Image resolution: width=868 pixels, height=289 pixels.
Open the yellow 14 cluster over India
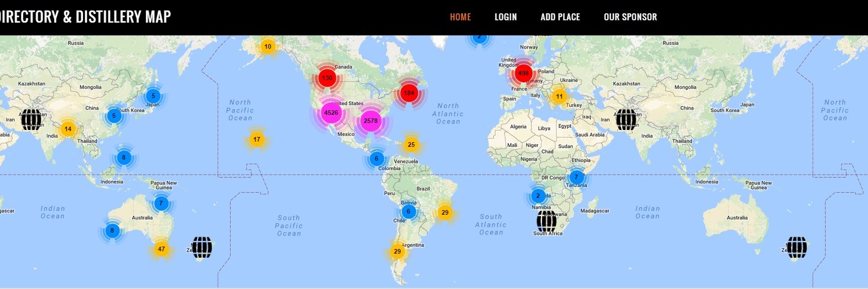click(x=68, y=129)
